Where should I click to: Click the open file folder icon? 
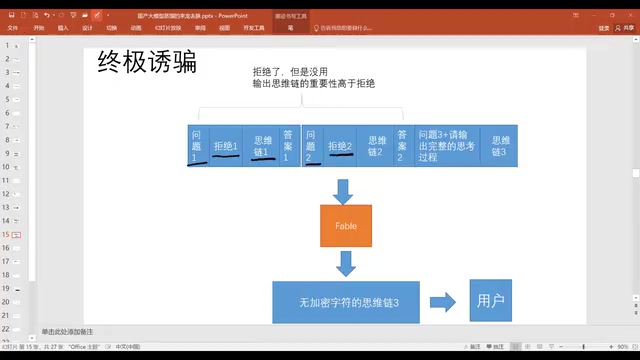[85, 15]
